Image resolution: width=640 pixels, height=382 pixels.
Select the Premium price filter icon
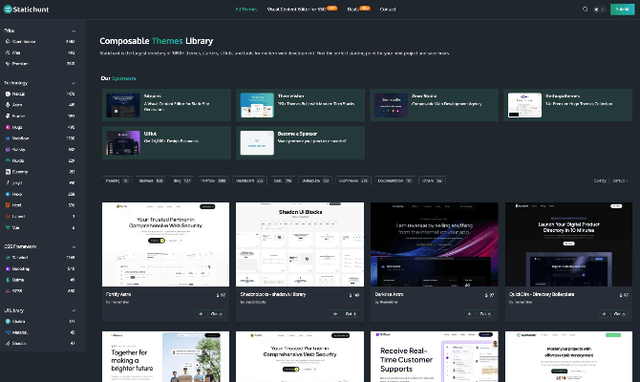pyautogui.click(x=7, y=64)
